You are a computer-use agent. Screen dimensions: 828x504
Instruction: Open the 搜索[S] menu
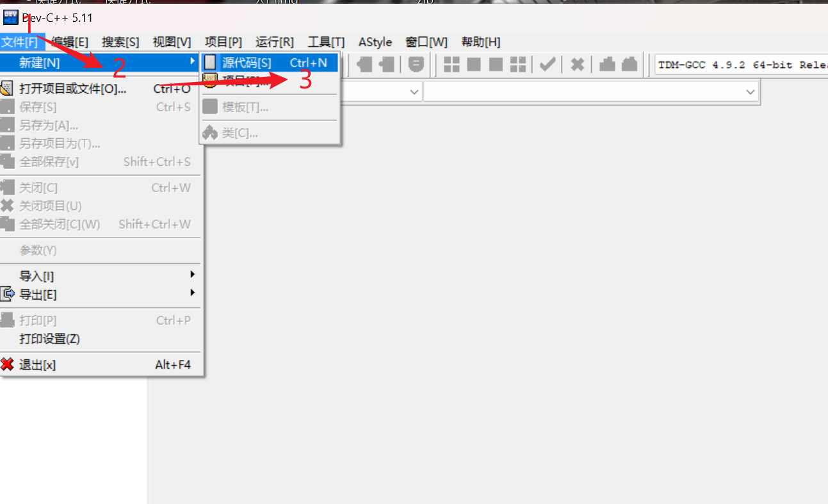point(120,42)
